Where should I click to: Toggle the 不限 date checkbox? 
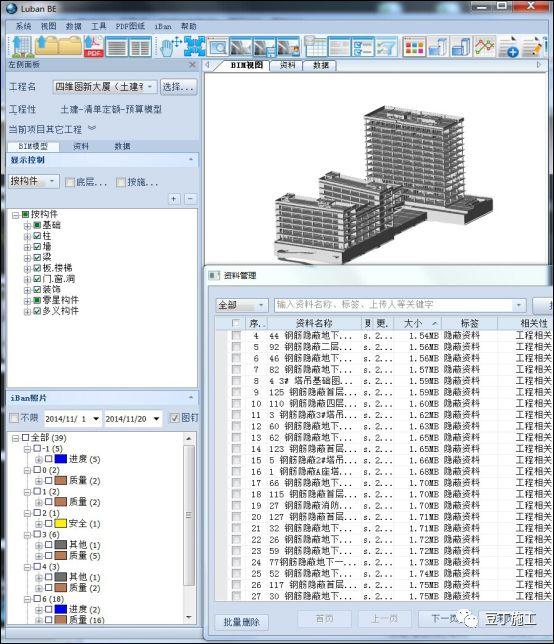tap(14, 418)
